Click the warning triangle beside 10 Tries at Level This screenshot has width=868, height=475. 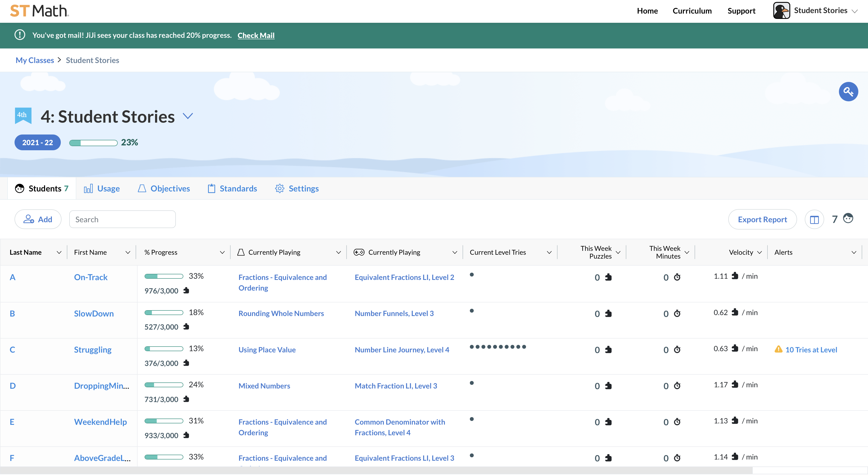pos(779,350)
